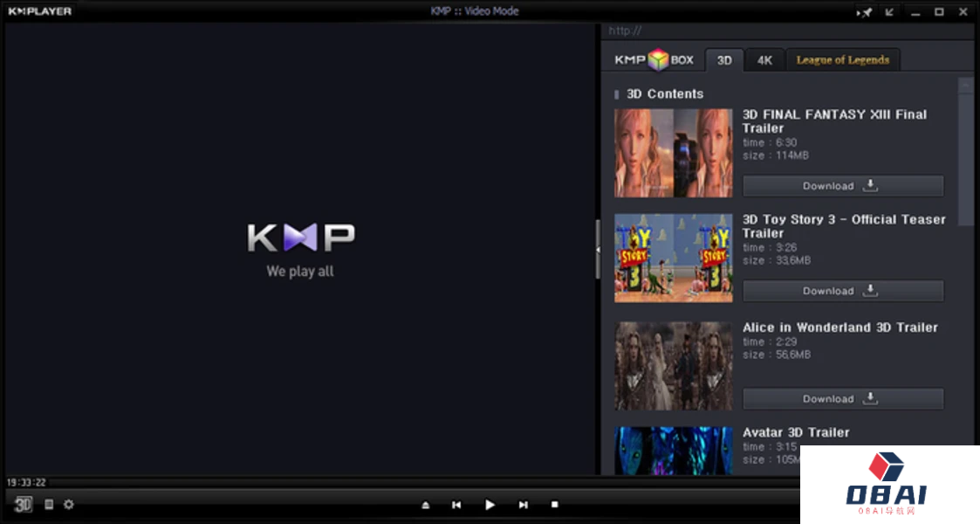Click the compact mode arrow icon
Image resolution: width=980 pixels, height=524 pixels.
click(889, 11)
